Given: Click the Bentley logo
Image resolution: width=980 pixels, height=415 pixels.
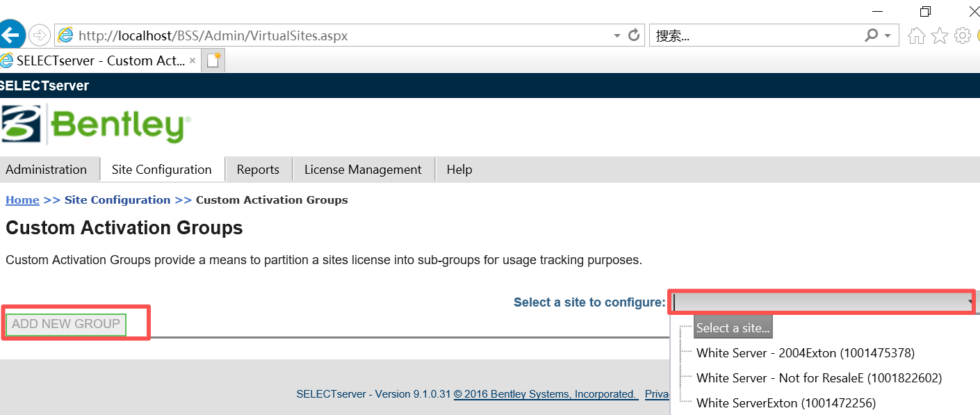Looking at the screenshot, I should [96, 125].
